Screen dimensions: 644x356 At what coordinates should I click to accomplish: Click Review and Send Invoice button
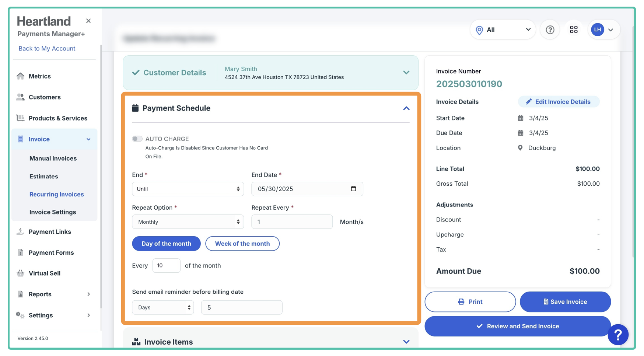coord(517,326)
